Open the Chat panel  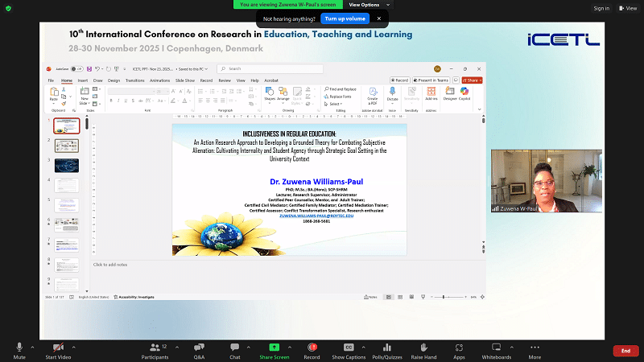[x=234, y=347]
